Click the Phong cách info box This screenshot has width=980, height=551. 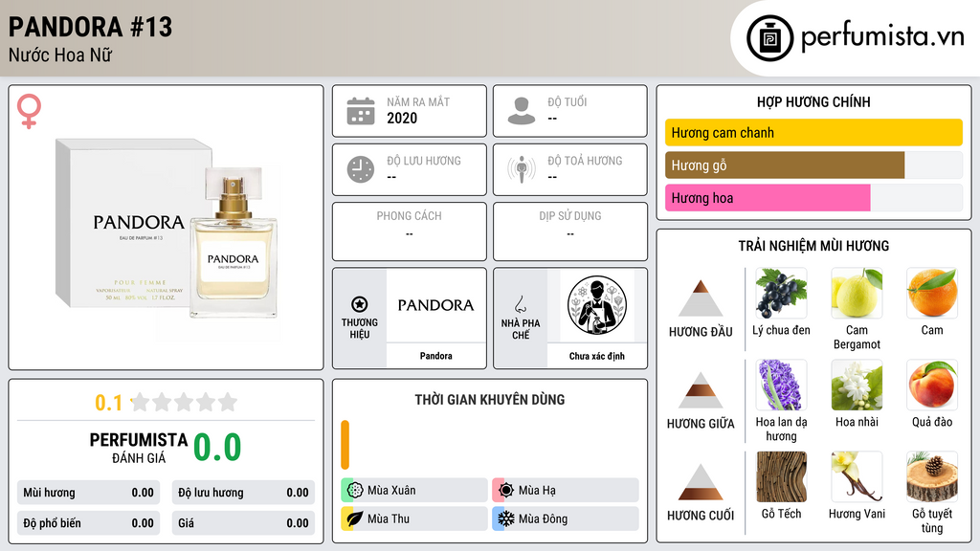(410, 231)
